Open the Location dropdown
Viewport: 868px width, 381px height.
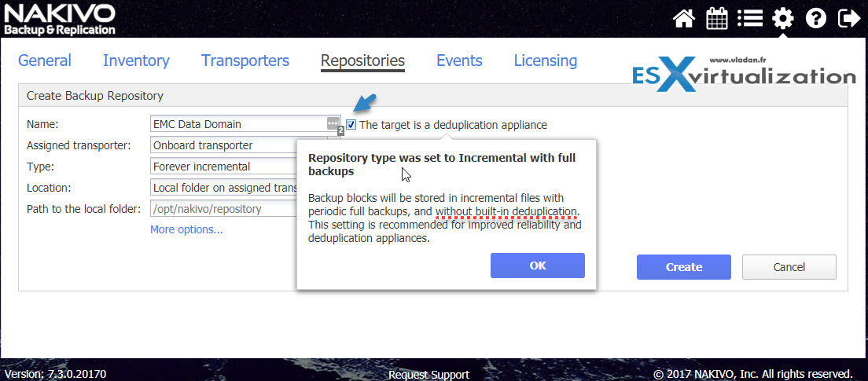pyautogui.click(x=223, y=188)
